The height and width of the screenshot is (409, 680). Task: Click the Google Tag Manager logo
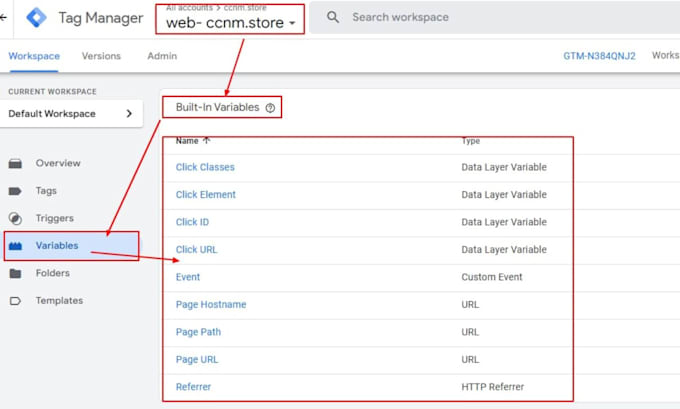point(36,18)
